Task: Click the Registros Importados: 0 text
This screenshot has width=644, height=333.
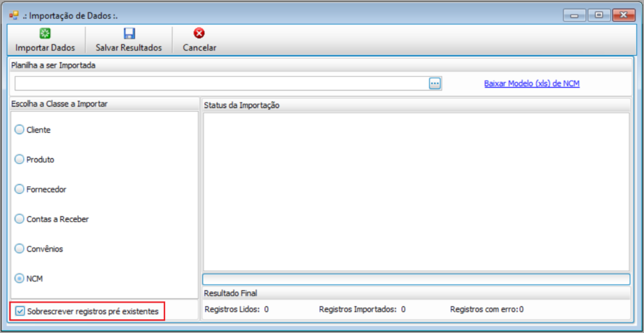Action: 362,309
